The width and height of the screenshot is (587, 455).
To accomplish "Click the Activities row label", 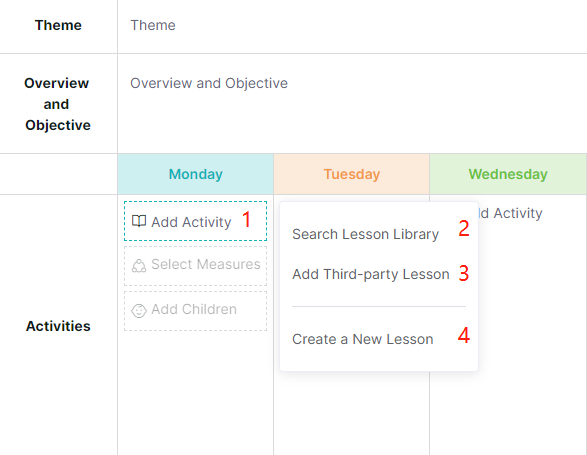I will [x=58, y=326].
